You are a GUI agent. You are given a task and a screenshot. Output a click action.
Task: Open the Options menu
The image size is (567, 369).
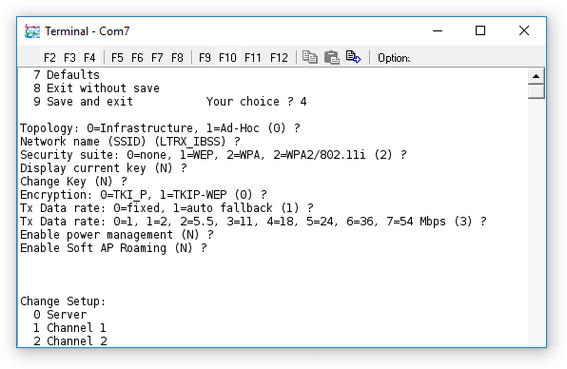click(393, 58)
